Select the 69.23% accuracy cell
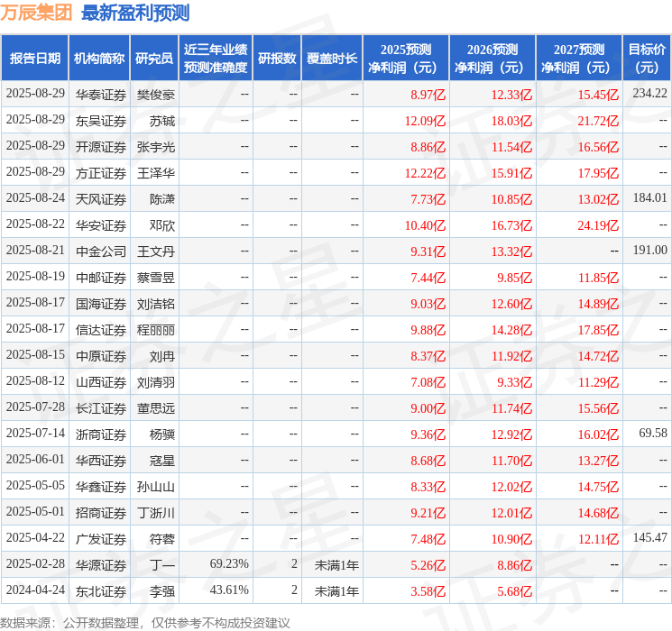 click(x=229, y=564)
